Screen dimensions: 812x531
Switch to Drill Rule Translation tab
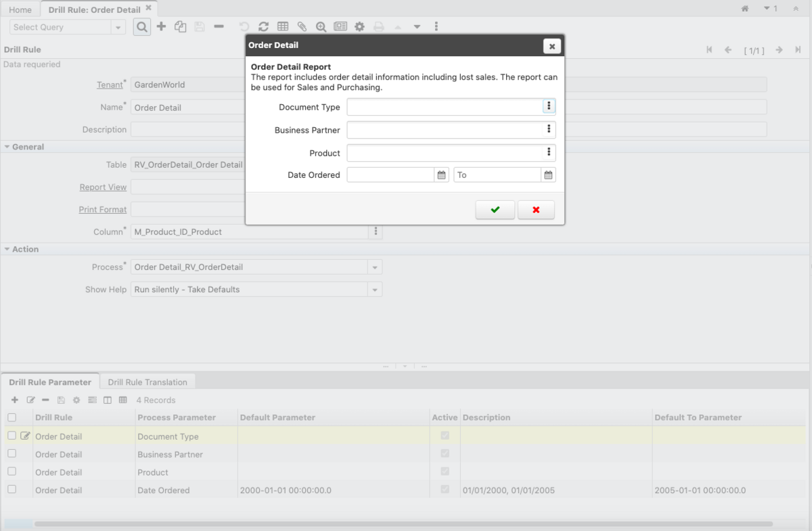[148, 382]
